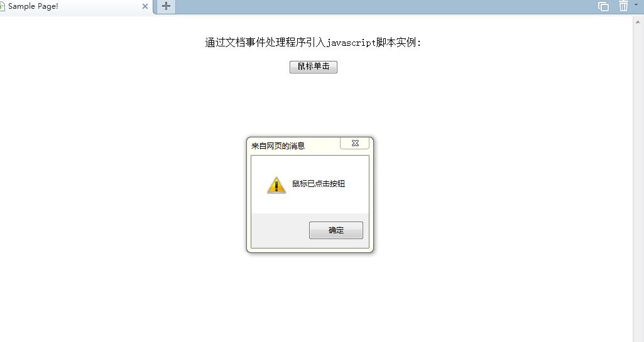This screenshot has height=342, width=644.
Task: Click the overlapping windows tab-list icon
Action: pyautogui.click(x=603, y=6)
